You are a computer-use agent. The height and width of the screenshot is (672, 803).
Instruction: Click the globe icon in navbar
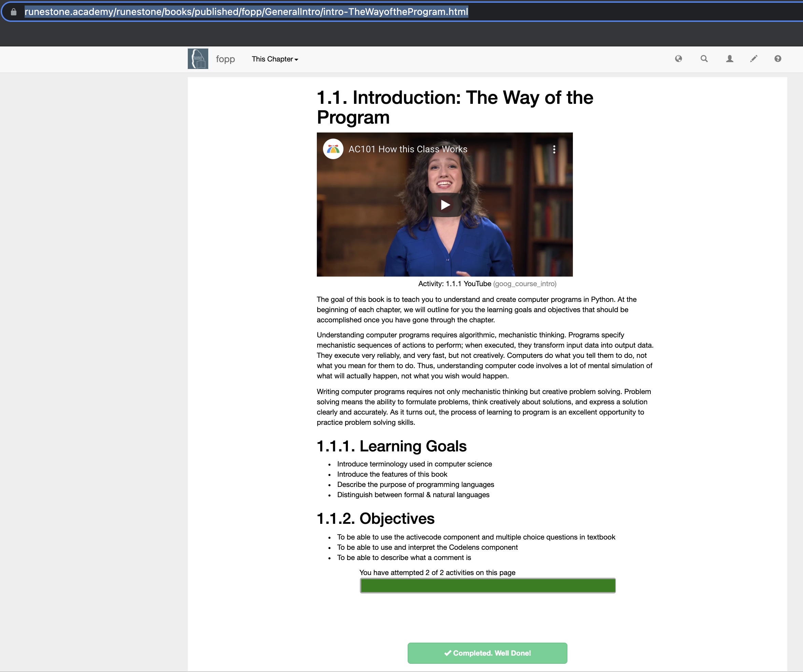click(x=678, y=59)
